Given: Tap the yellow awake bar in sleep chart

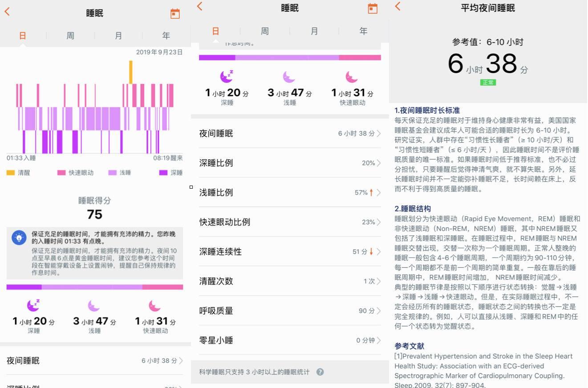Looking at the screenshot, I should coord(130,72).
